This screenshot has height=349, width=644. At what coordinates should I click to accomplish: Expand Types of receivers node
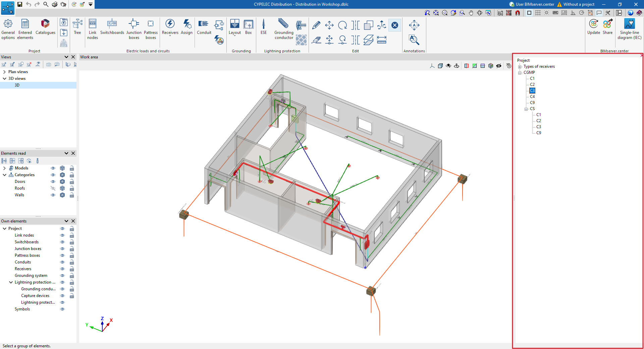click(x=520, y=67)
